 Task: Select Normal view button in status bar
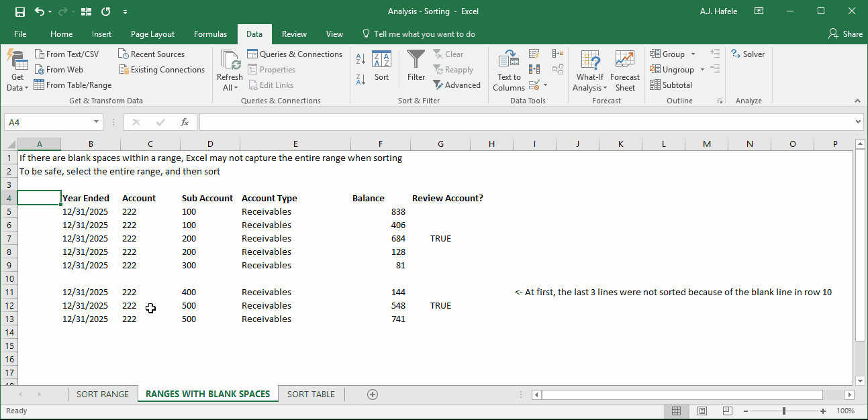[677, 411]
